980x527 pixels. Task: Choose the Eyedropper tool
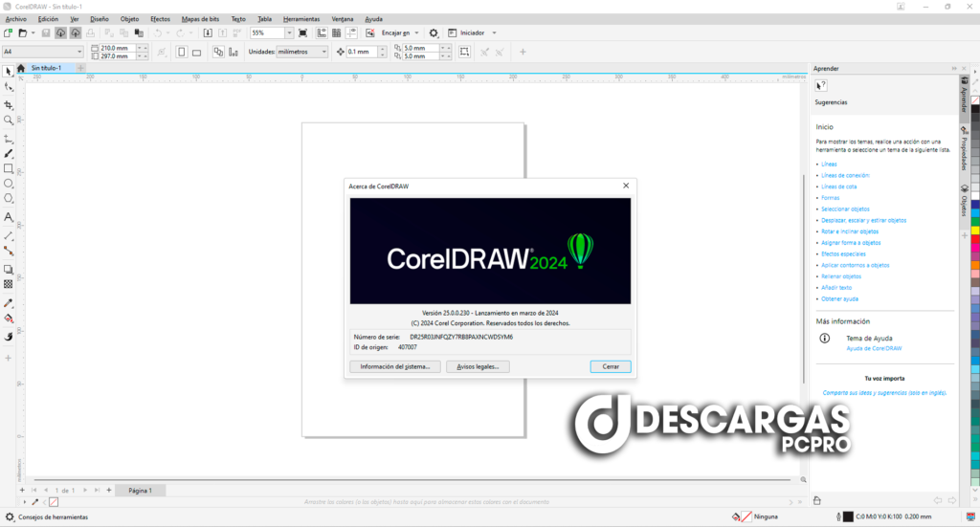click(9, 302)
